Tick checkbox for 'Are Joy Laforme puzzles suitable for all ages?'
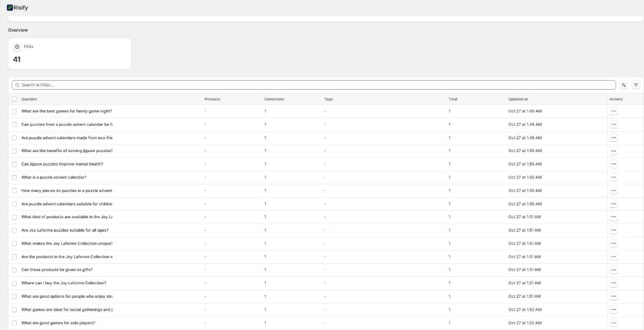 point(14,230)
